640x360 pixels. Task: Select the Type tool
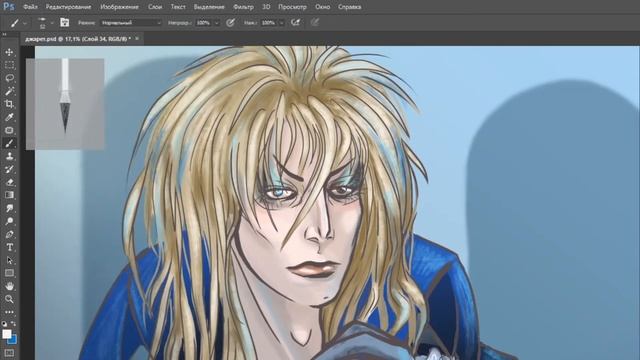9,247
